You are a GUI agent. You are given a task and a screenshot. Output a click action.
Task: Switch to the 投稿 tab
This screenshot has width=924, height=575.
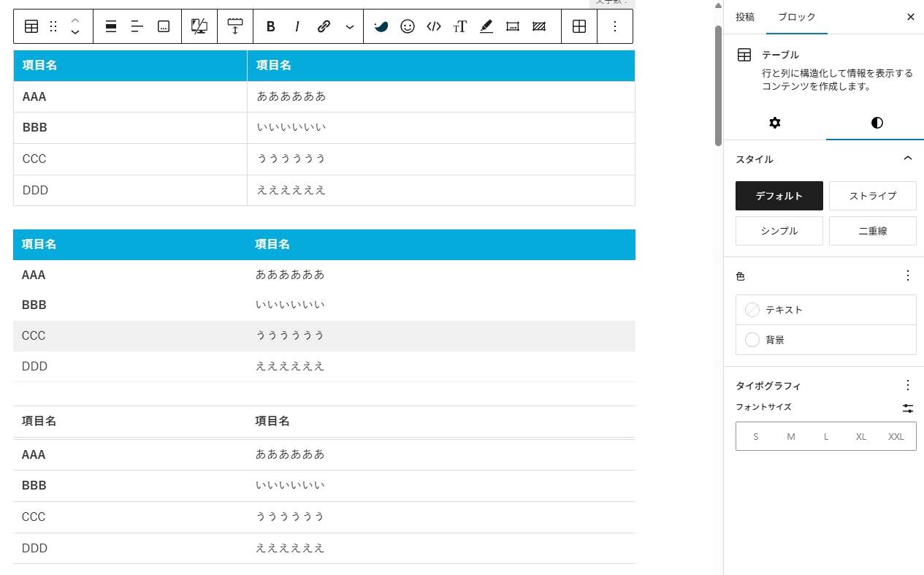pyautogui.click(x=745, y=17)
